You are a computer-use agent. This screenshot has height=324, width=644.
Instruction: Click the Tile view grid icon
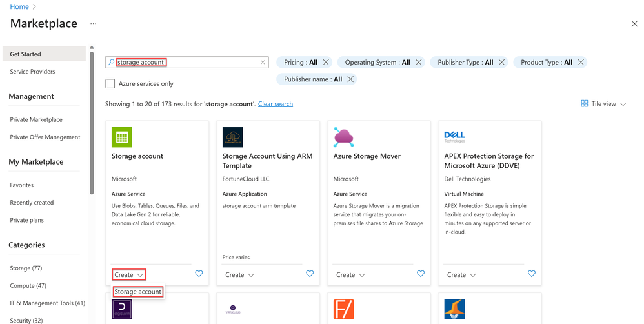(x=585, y=103)
